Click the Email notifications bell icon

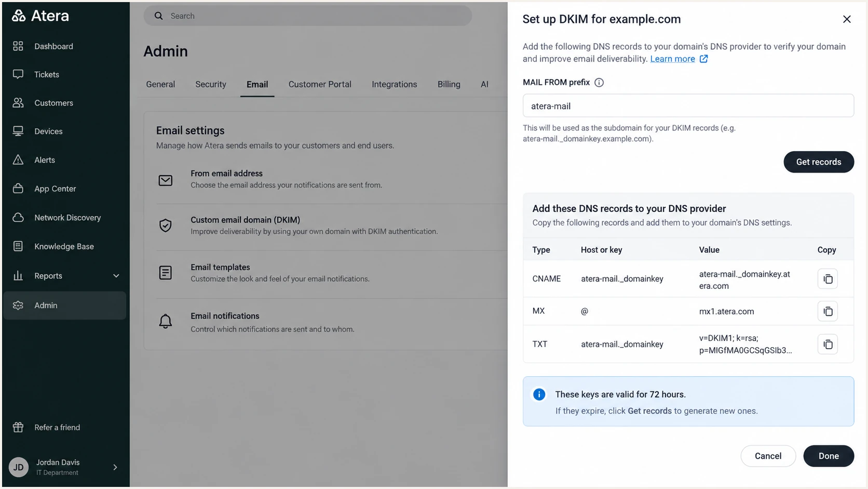click(166, 322)
